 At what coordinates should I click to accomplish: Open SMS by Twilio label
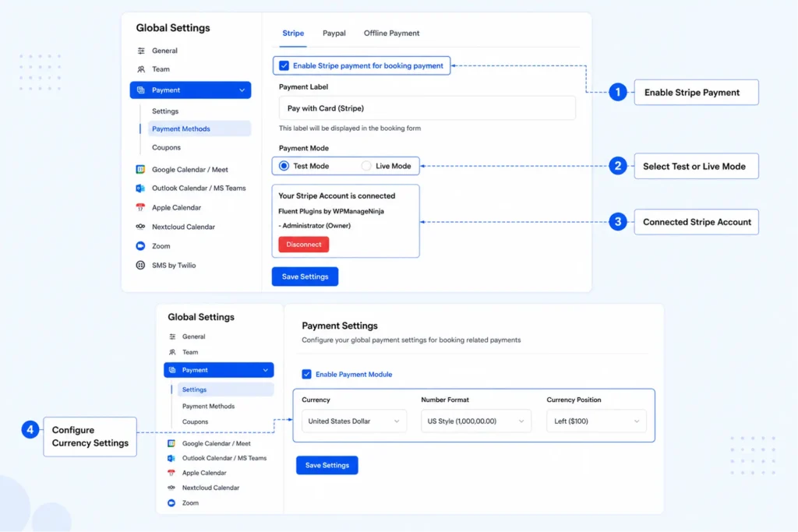(x=174, y=266)
